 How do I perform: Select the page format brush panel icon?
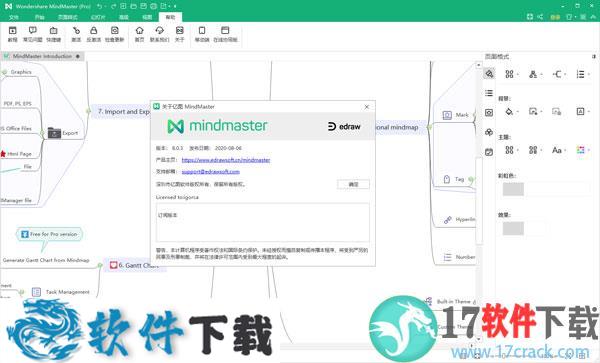(x=489, y=73)
